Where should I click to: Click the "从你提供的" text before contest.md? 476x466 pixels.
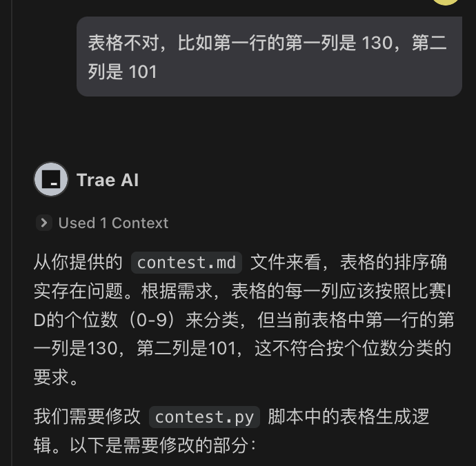(x=78, y=262)
